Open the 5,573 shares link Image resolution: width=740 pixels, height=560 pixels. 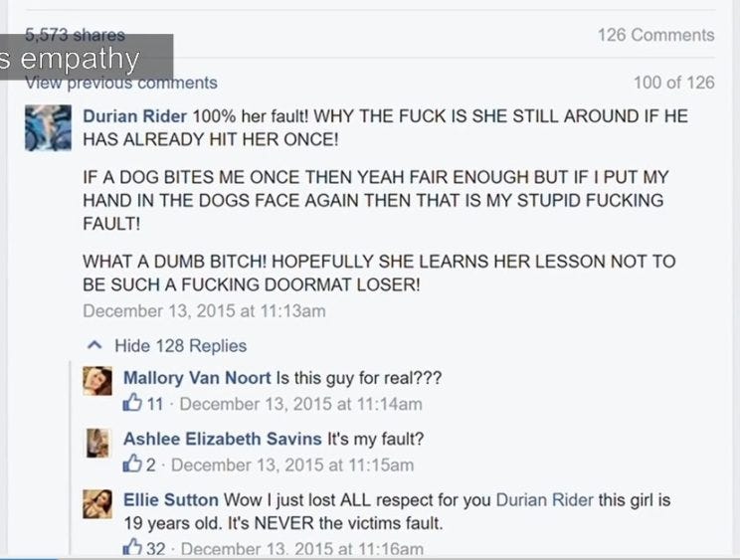pyautogui.click(x=75, y=35)
